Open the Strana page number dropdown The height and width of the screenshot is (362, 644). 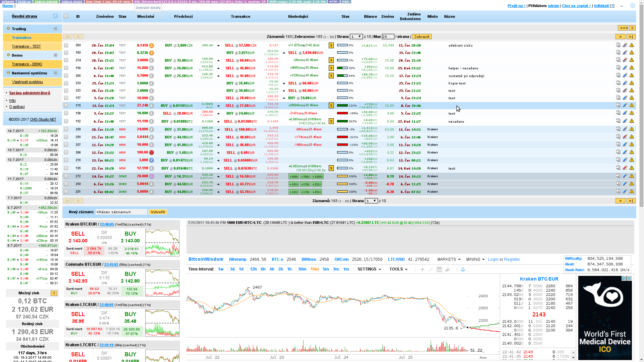(x=356, y=37)
